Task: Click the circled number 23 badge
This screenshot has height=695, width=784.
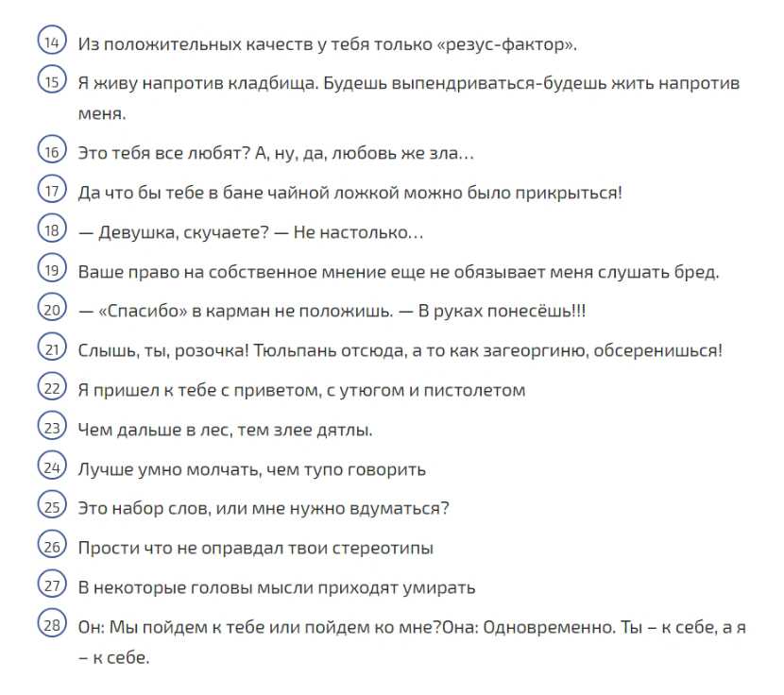Action: (52, 426)
